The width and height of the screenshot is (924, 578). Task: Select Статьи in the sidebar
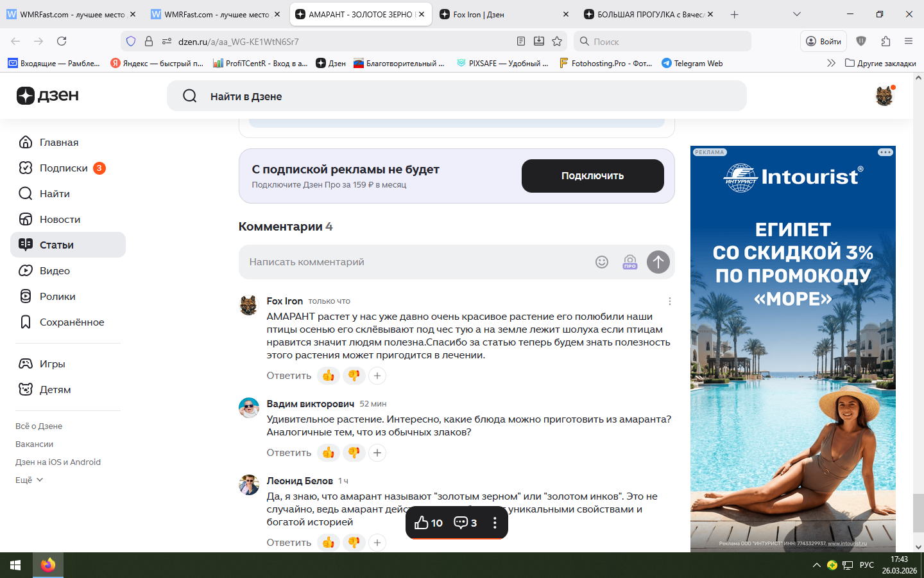click(68, 245)
